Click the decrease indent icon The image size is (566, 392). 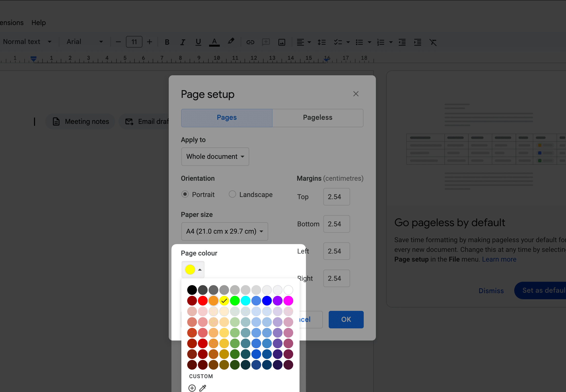pyautogui.click(x=402, y=42)
